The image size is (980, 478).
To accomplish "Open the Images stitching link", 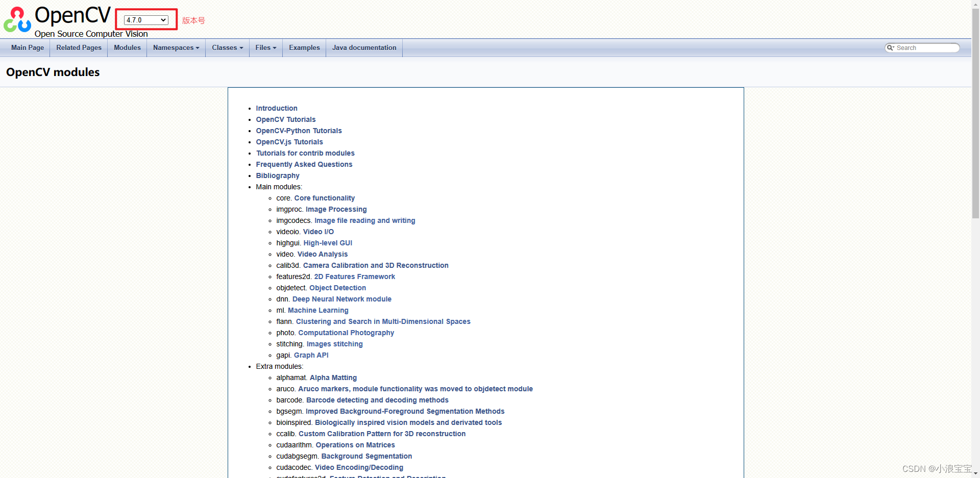I will pos(335,344).
